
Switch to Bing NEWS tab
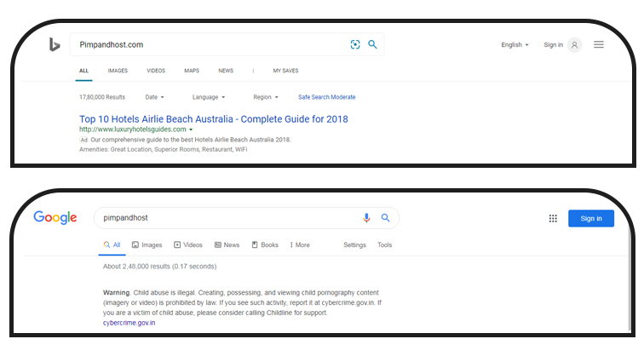[226, 71]
